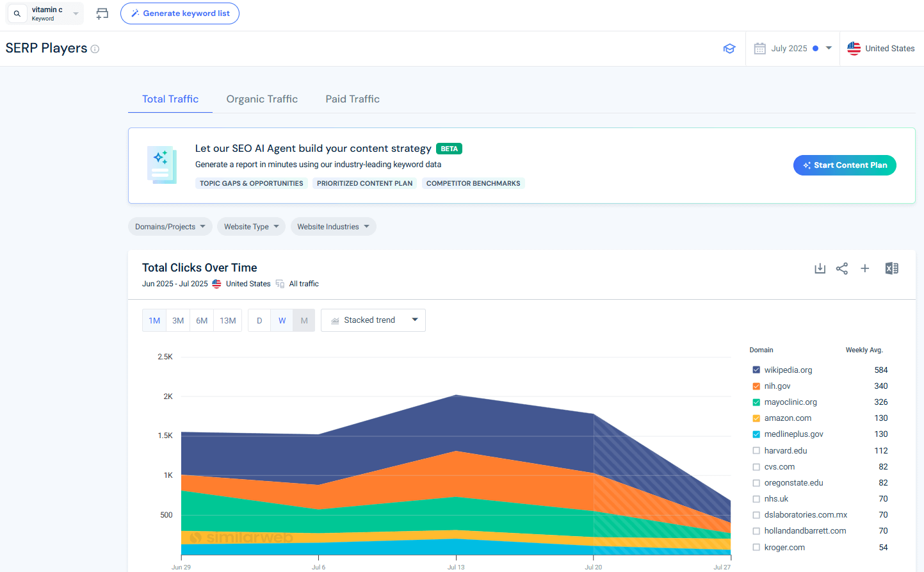Click the compare keywords icon beside search
The image size is (924, 572).
tap(102, 13)
